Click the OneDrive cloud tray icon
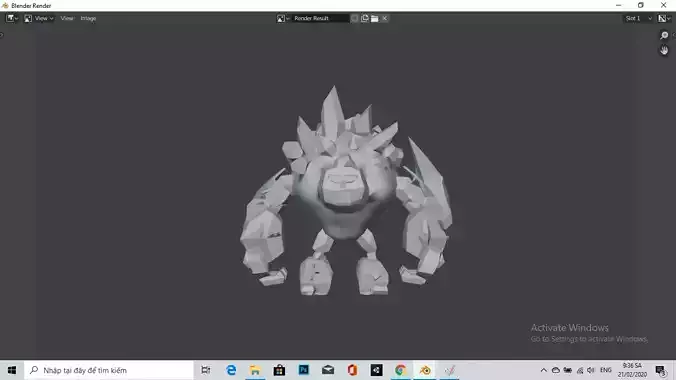This screenshot has width=676, height=380. click(556, 370)
